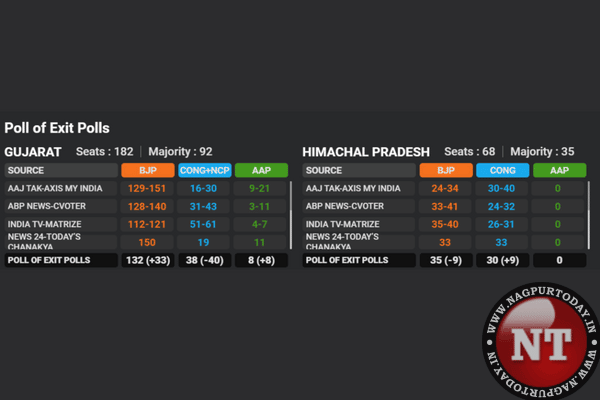Click the orange BJP header in Gujarat table
The image size is (600, 400).
(148, 170)
